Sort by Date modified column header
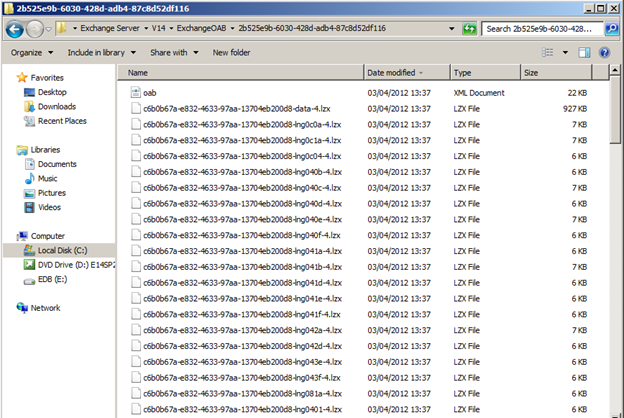Image resolution: width=624 pixels, height=418 pixels. [x=407, y=73]
